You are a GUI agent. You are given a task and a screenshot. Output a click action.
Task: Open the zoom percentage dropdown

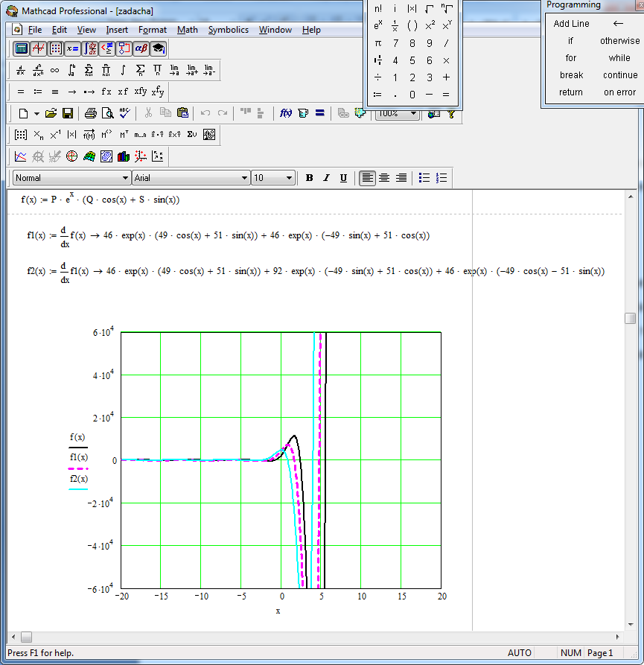[x=413, y=114]
